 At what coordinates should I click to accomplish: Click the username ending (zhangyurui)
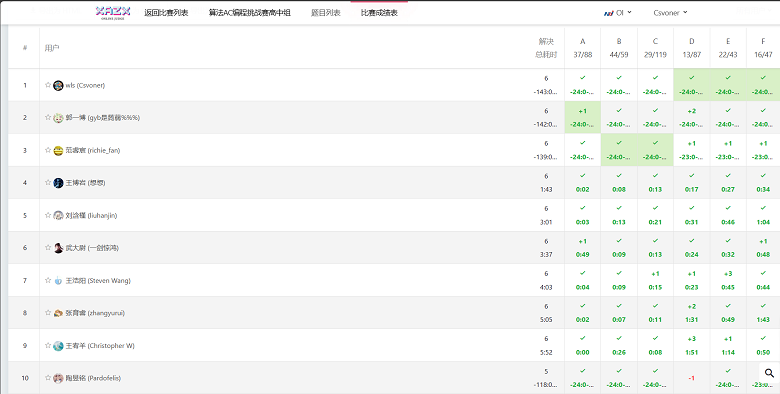95,313
